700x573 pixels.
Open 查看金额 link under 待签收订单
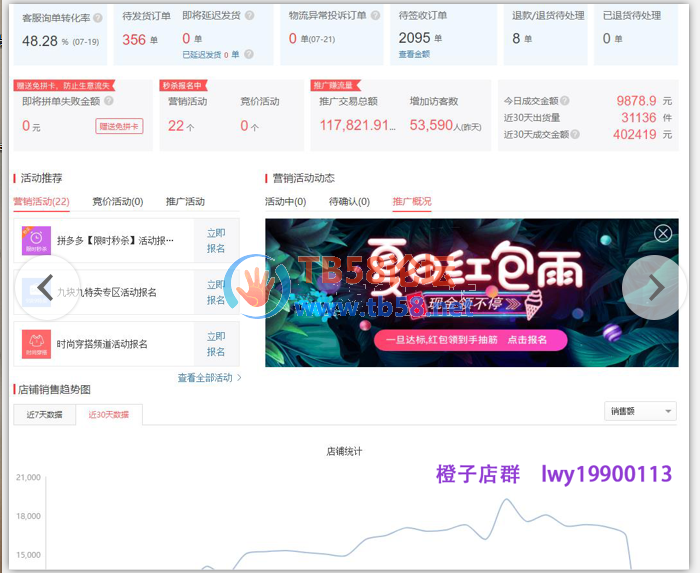pos(414,54)
